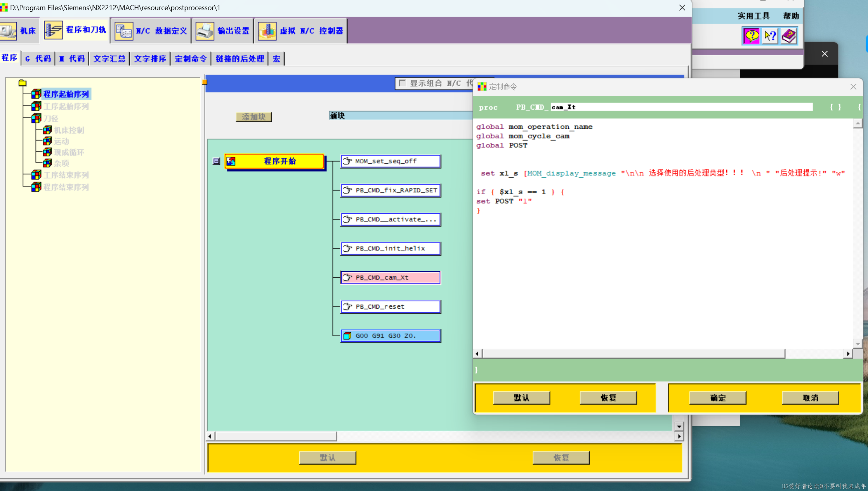The height and width of the screenshot is (491, 868).
Task: Click the code editor scroll-down arrow
Action: 858,344
